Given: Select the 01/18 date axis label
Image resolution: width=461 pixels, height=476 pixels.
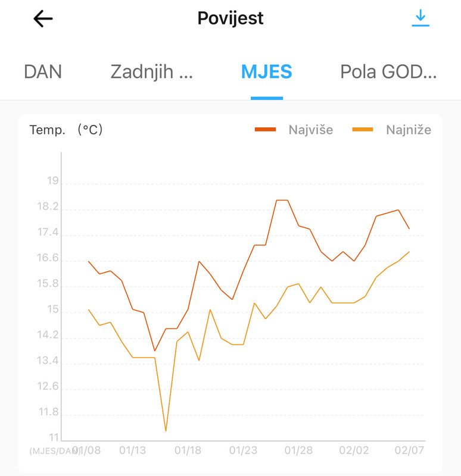Looking at the screenshot, I should coord(188,450).
